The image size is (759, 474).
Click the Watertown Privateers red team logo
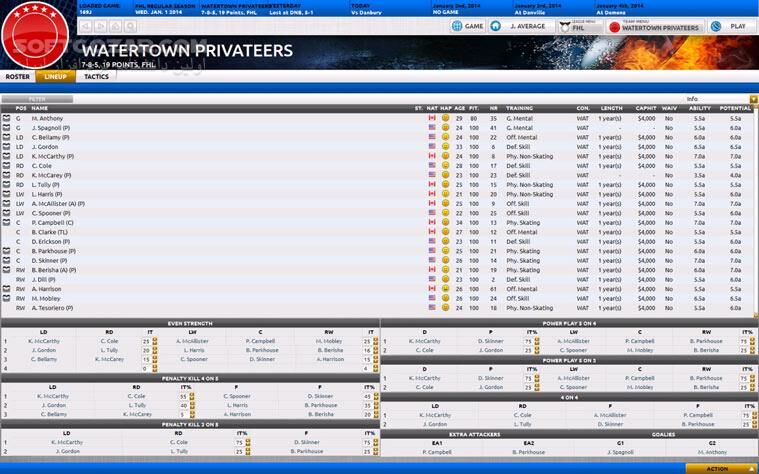coord(35,35)
